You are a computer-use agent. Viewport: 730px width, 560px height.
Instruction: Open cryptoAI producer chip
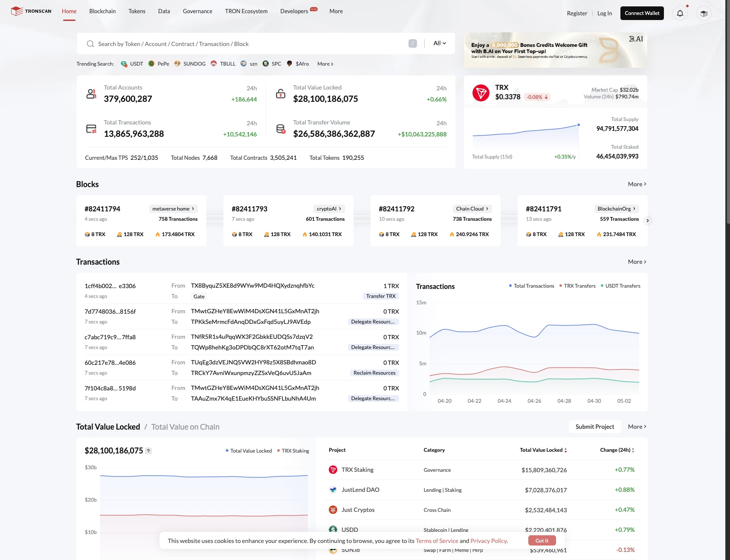(329, 209)
